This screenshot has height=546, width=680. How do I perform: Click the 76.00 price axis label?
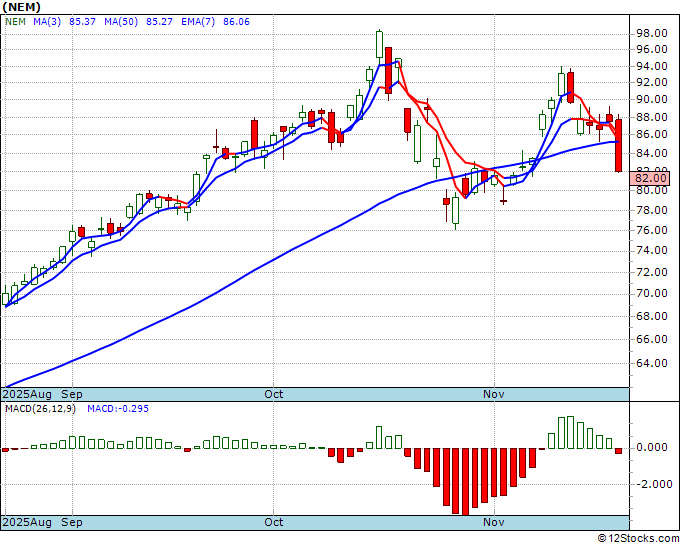651,230
